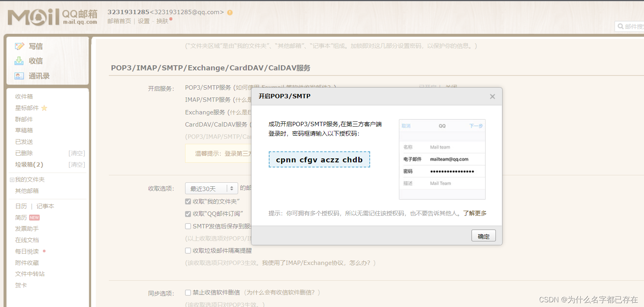Open the 群邮件 folder
644x307 pixels.
(24, 119)
